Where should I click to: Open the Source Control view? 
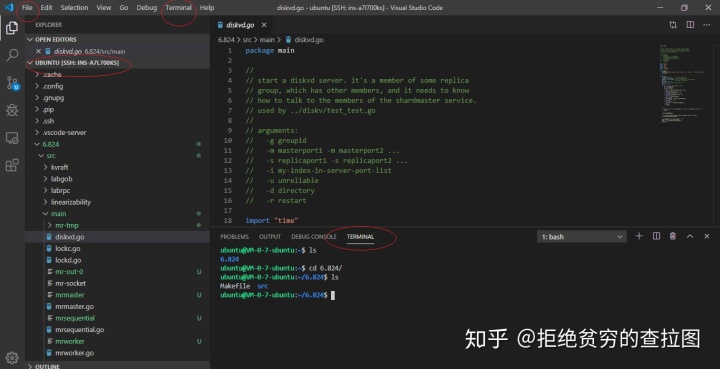click(12, 83)
